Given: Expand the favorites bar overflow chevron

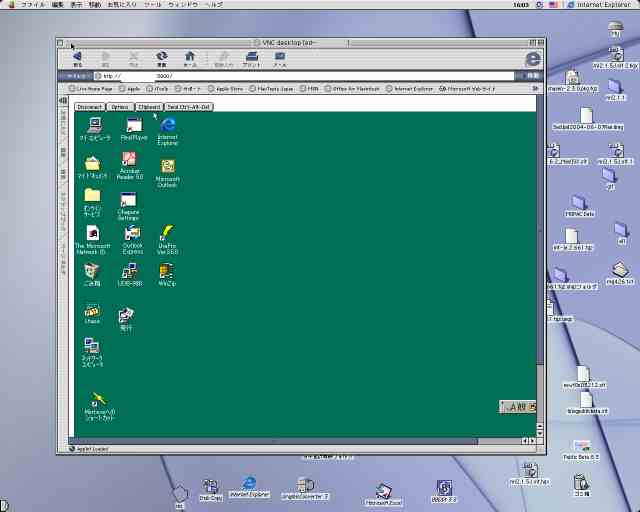Looking at the screenshot, I should click(x=536, y=89).
